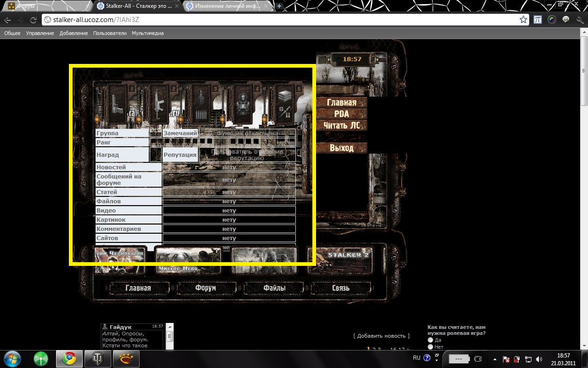Open XnView eye icon in taskbar
The height and width of the screenshot is (368, 588).
coord(126,358)
